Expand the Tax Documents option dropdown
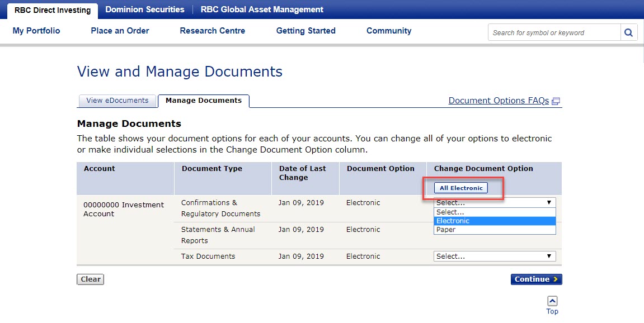Viewport: 644px width, 323px height. [x=495, y=256]
